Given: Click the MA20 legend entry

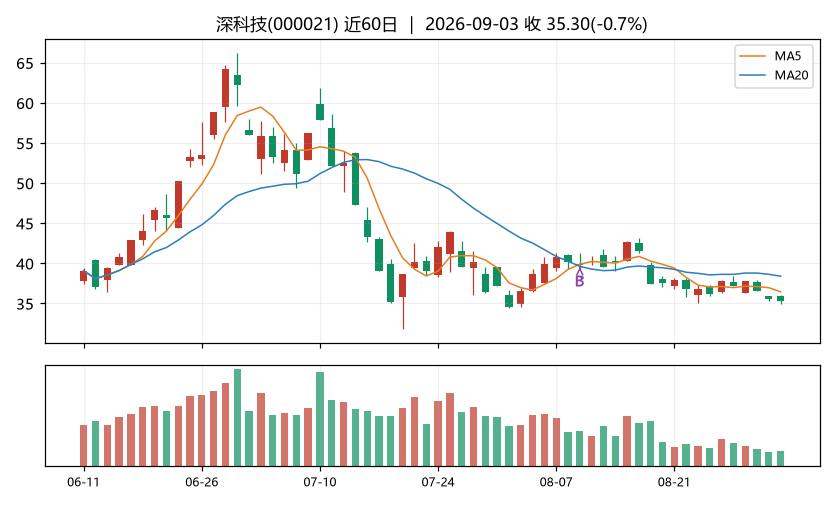Looking at the screenshot, I should coord(775,75).
